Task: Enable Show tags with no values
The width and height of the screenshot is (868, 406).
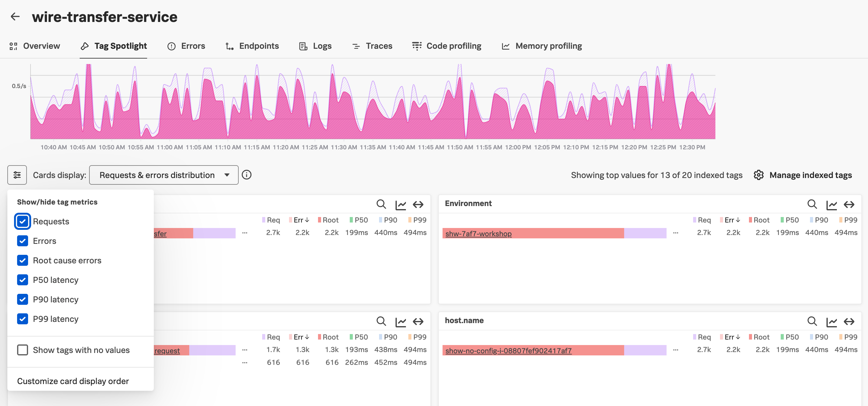Action: (x=23, y=350)
